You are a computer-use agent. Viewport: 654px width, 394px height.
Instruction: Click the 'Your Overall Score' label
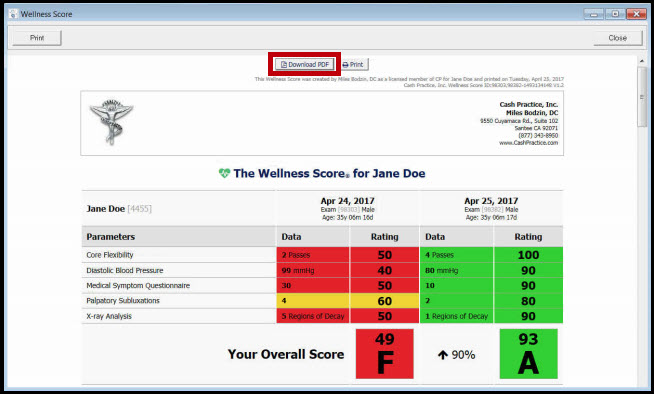point(286,354)
